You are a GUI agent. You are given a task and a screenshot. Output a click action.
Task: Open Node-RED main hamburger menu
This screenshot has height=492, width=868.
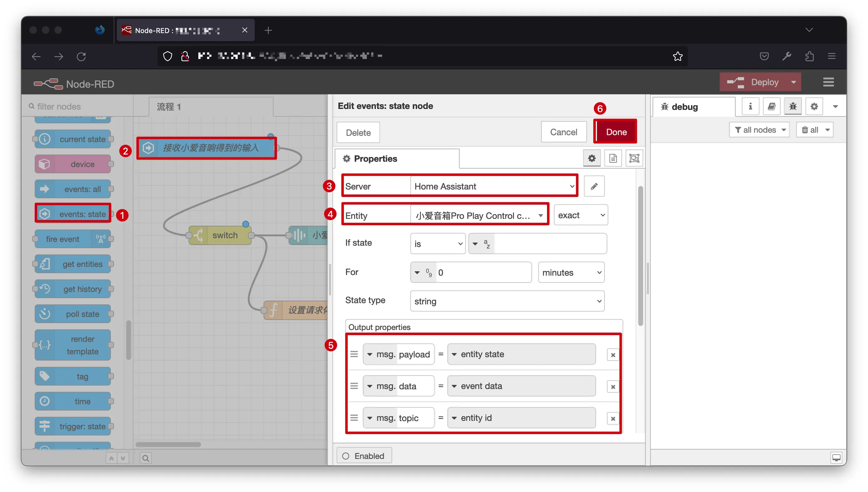[x=828, y=82]
